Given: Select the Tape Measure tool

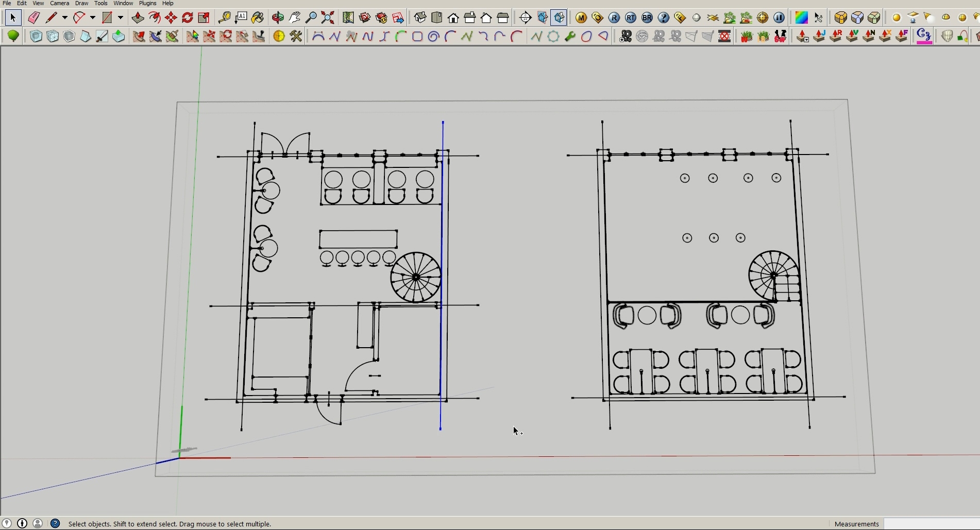Looking at the screenshot, I should 224,18.
